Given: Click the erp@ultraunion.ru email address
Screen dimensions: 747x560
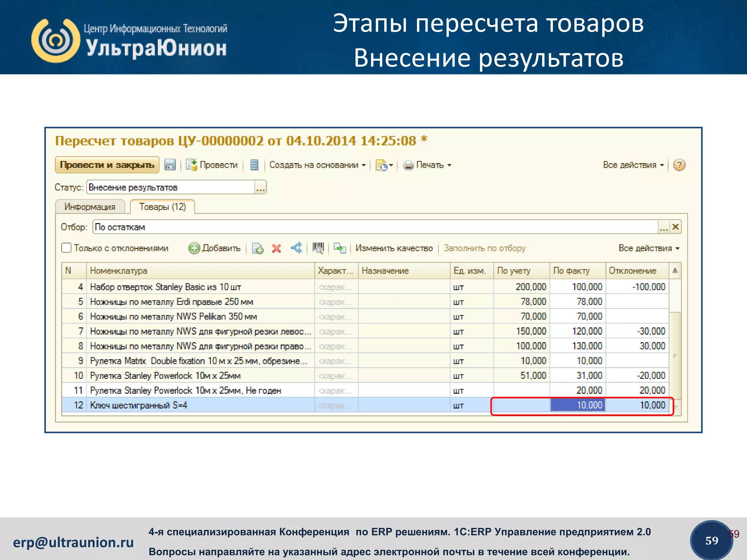Looking at the screenshot, I should click(73, 542).
